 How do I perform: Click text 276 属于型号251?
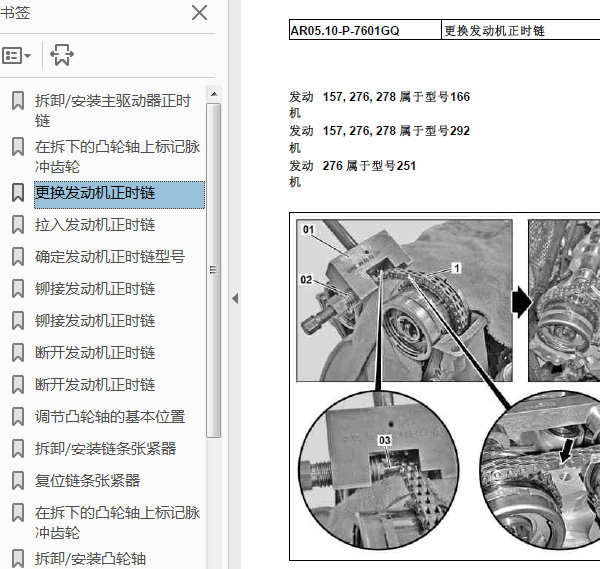pyautogui.click(x=369, y=166)
